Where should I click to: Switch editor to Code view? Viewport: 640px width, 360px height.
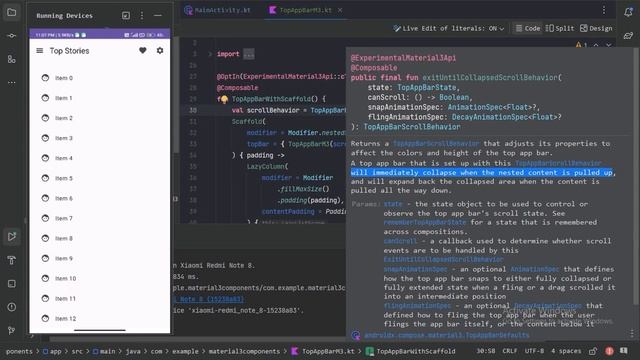tap(528, 28)
